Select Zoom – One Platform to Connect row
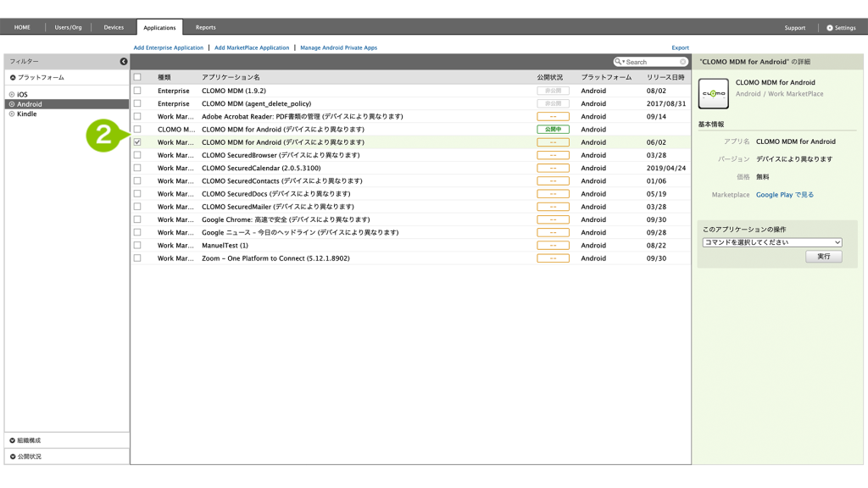This screenshot has height=488, width=868. coord(275,258)
